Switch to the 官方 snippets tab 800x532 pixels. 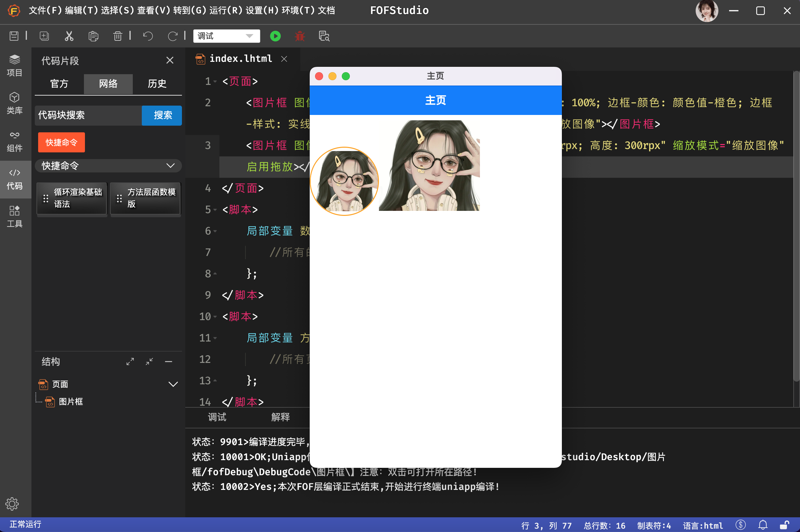pos(60,84)
